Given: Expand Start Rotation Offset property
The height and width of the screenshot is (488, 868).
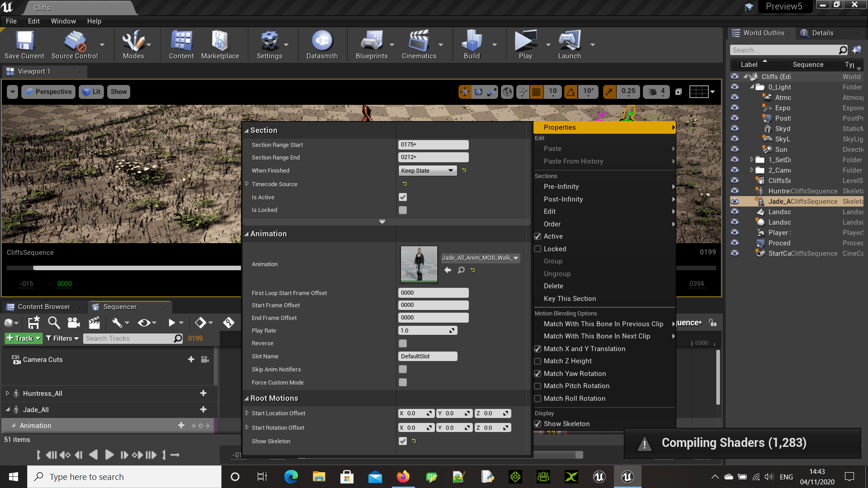Looking at the screenshot, I should click(247, 427).
